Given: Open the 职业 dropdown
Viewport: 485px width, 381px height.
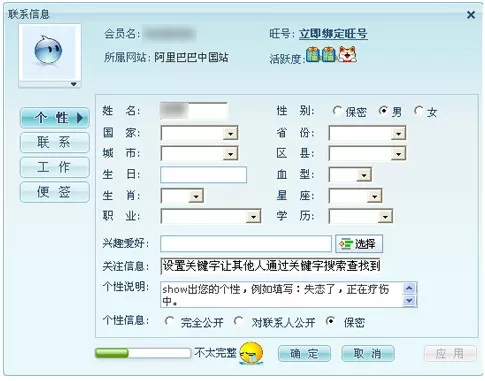Looking at the screenshot, I should (211, 216).
